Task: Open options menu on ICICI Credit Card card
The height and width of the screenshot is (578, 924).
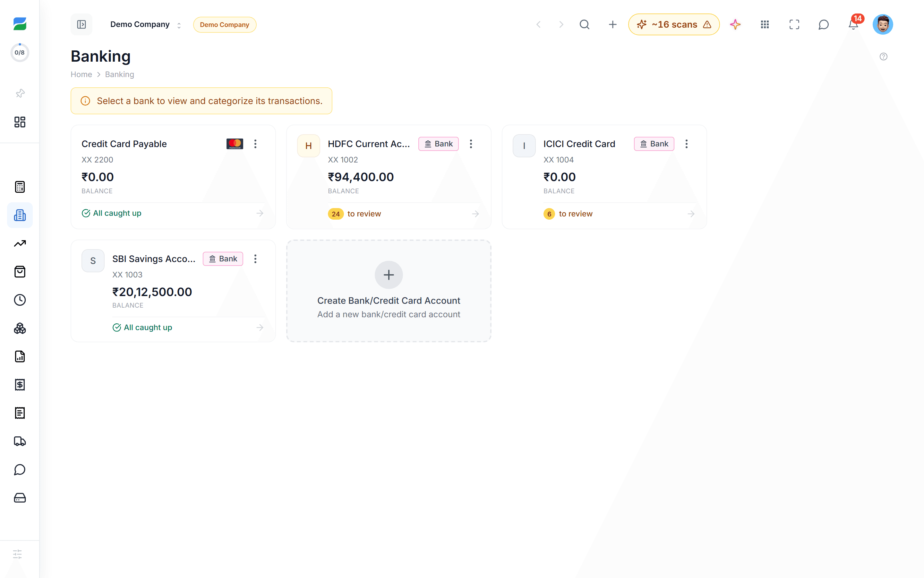Action: [687, 144]
